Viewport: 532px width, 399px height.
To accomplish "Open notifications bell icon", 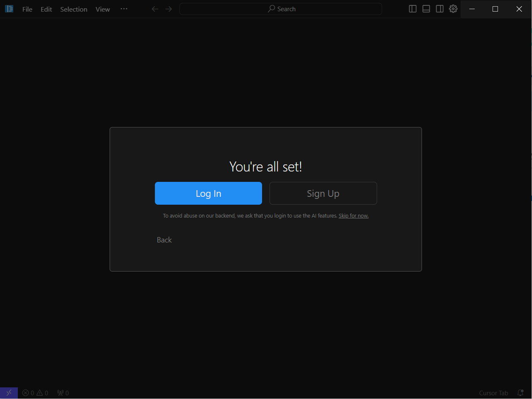I will [x=520, y=393].
